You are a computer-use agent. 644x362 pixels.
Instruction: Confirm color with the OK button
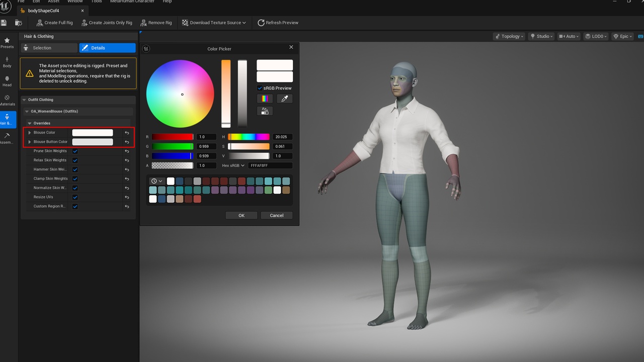point(242,215)
